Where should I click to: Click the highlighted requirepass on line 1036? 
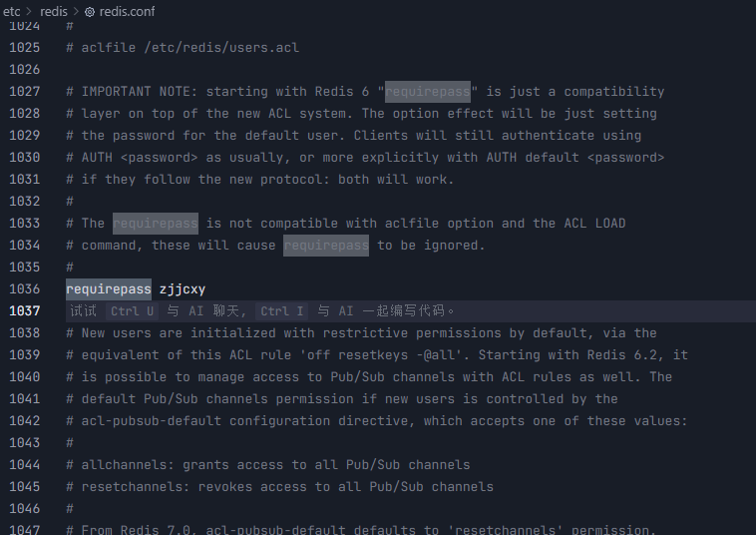coord(109,289)
